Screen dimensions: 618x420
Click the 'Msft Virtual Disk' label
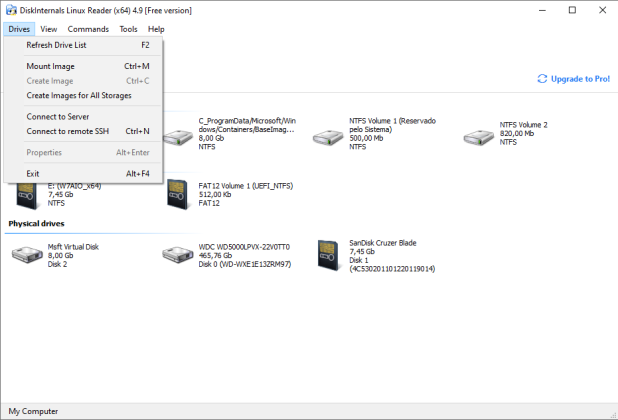tap(73, 247)
